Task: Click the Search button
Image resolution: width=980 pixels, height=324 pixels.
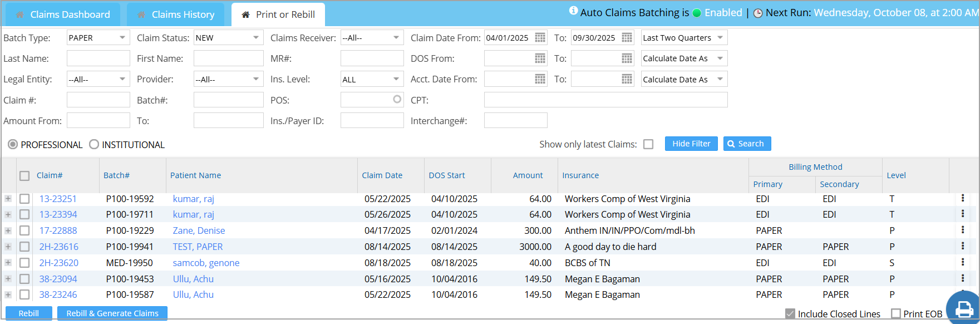Action: coord(746,144)
